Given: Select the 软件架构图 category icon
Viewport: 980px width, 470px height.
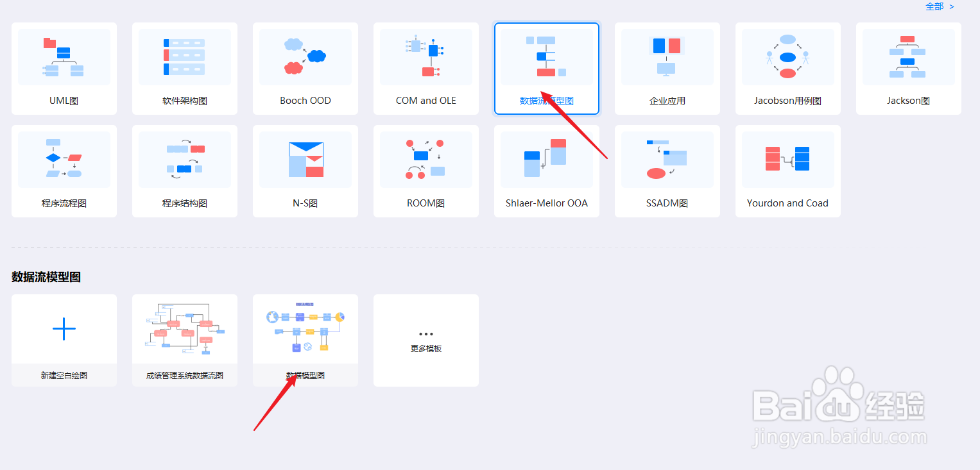Looking at the screenshot, I should tap(184, 69).
